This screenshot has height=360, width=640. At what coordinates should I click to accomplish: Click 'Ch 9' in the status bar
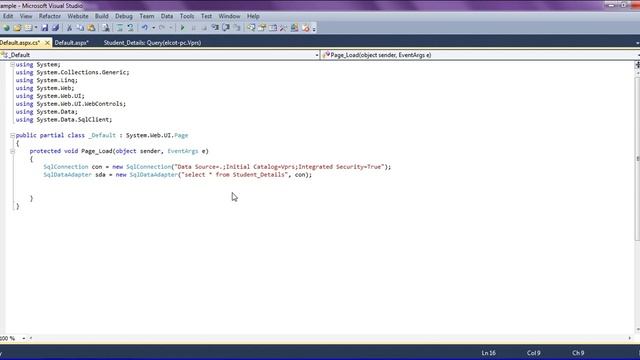point(578,353)
